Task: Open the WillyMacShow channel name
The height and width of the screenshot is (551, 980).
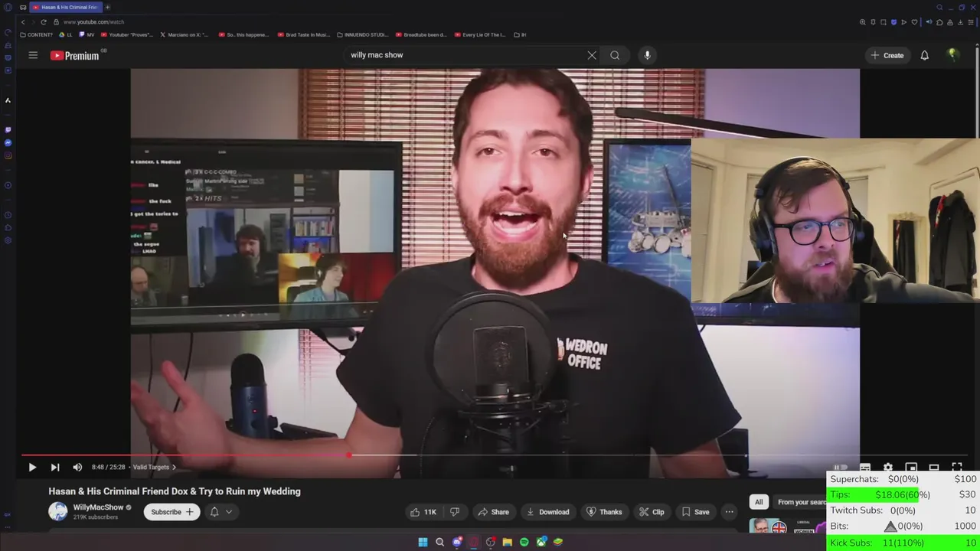Action: click(x=98, y=507)
